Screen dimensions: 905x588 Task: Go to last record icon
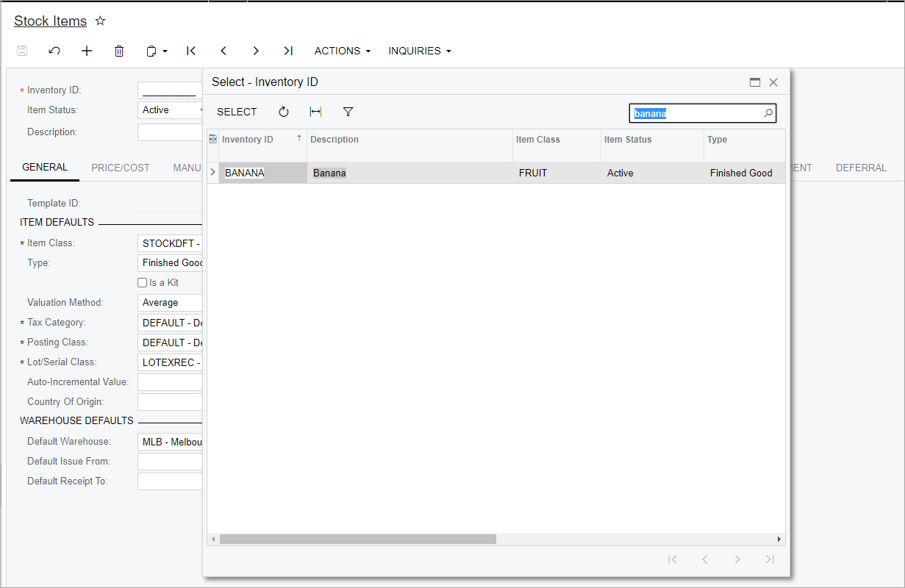pos(288,51)
